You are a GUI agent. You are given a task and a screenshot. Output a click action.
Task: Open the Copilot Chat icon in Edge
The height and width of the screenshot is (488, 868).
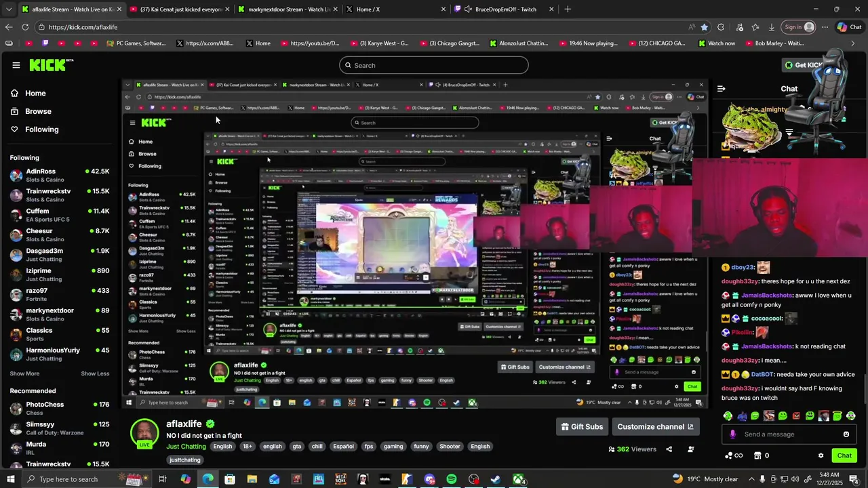click(849, 27)
